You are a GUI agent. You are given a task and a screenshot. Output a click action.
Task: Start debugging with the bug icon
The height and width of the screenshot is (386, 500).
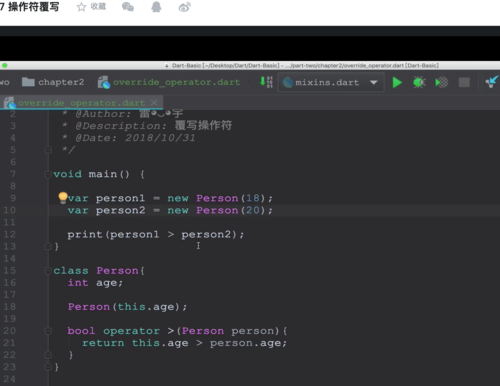click(419, 82)
